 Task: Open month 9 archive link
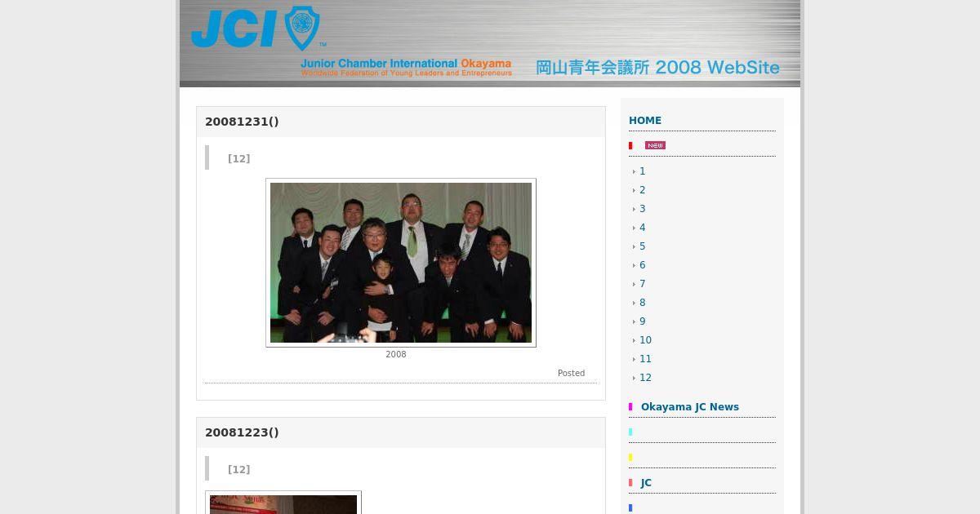(642, 321)
